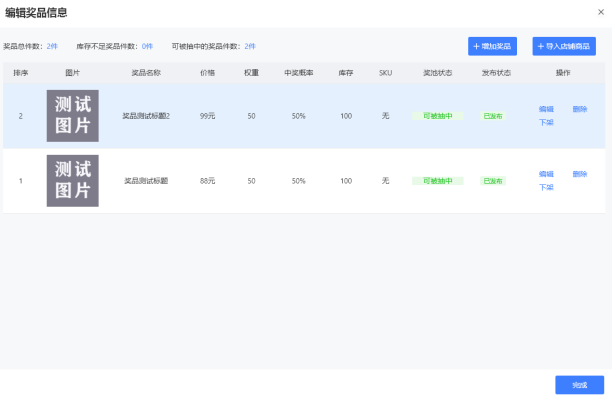Edit prize 奖品测试标题2 via 编辑 link
Image resolution: width=612 pixels, height=399 pixels.
(546, 109)
